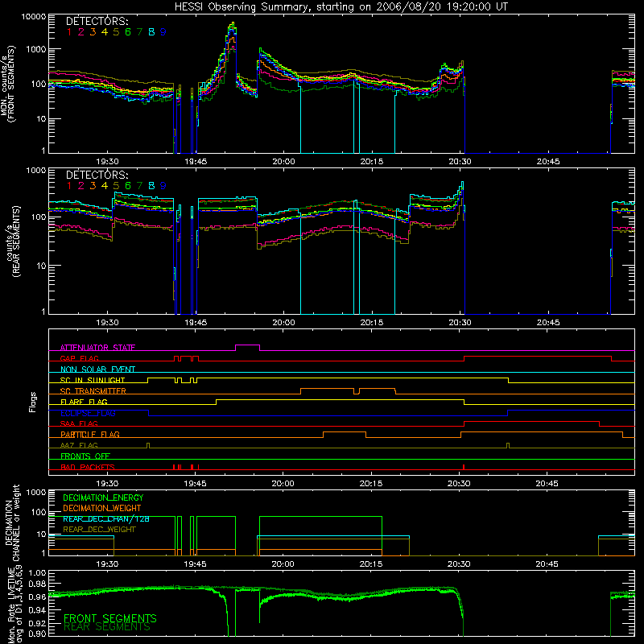This screenshot has width=644, height=644.
Task: Select detector 1 in the front segments legend
Action: (x=69, y=32)
